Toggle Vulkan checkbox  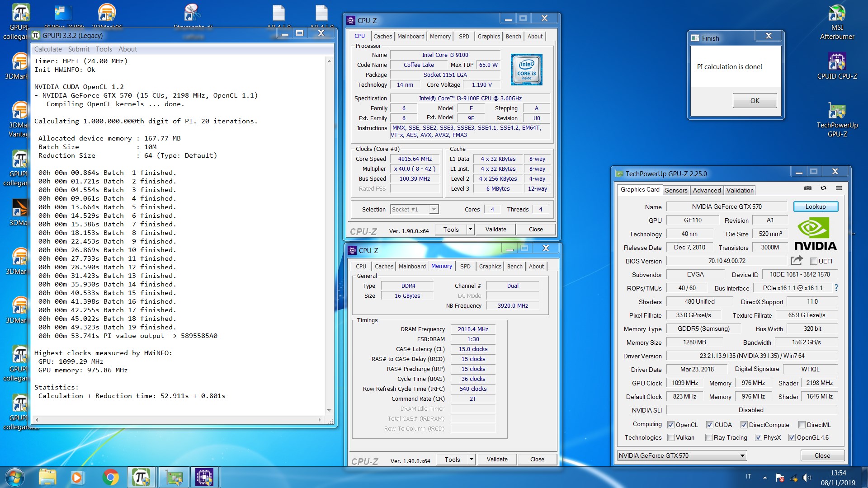(x=671, y=437)
